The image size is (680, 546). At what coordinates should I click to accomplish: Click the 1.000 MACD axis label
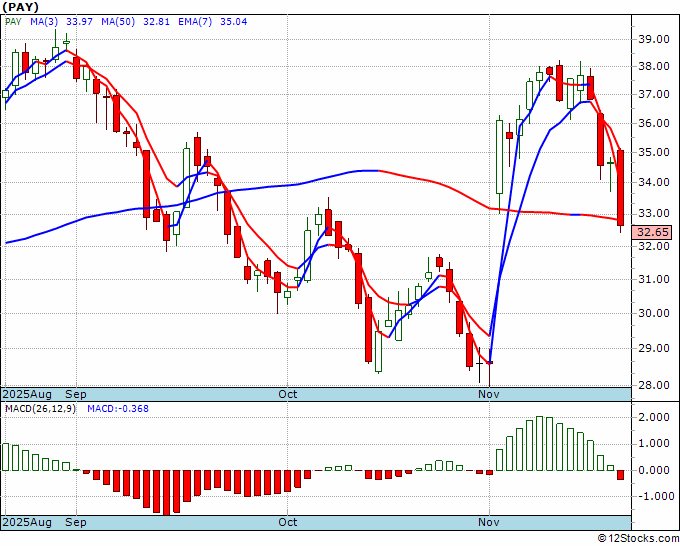tap(654, 444)
